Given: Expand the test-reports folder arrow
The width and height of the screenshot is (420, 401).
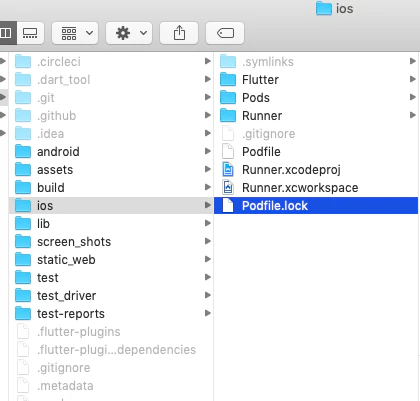Looking at the screenshot, I should (x=208, y=313).
